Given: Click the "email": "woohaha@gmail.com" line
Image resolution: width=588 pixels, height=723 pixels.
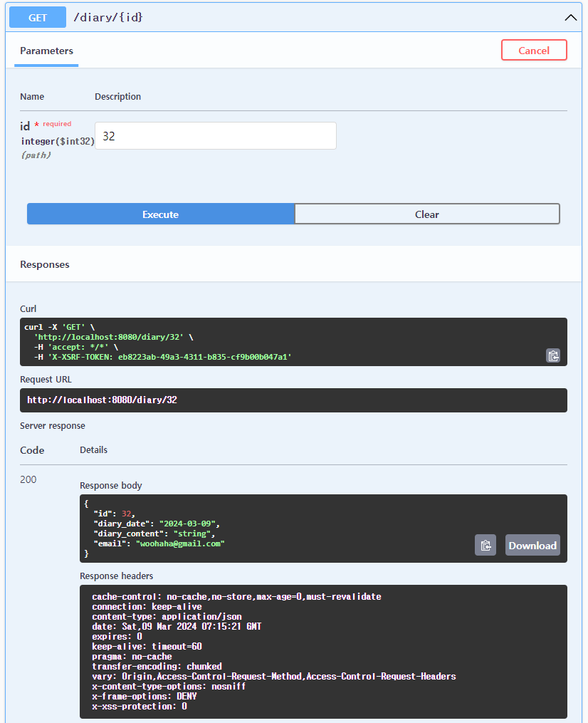Looking at the screenshot, I should [x=159, y=543].
